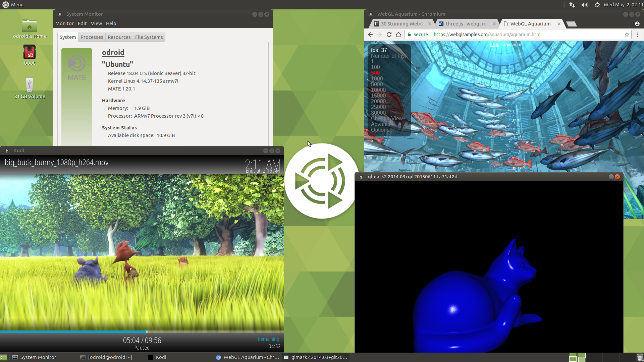The height and width of the screenshot is (362, 644).
Task: Click Change View in aquarium
Action: [387, 119]
